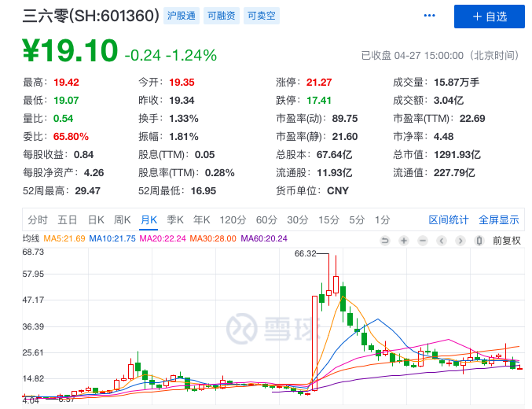Click the MA60:20.24 indicator label
532x409 pixels.
[x=264, y=238]
